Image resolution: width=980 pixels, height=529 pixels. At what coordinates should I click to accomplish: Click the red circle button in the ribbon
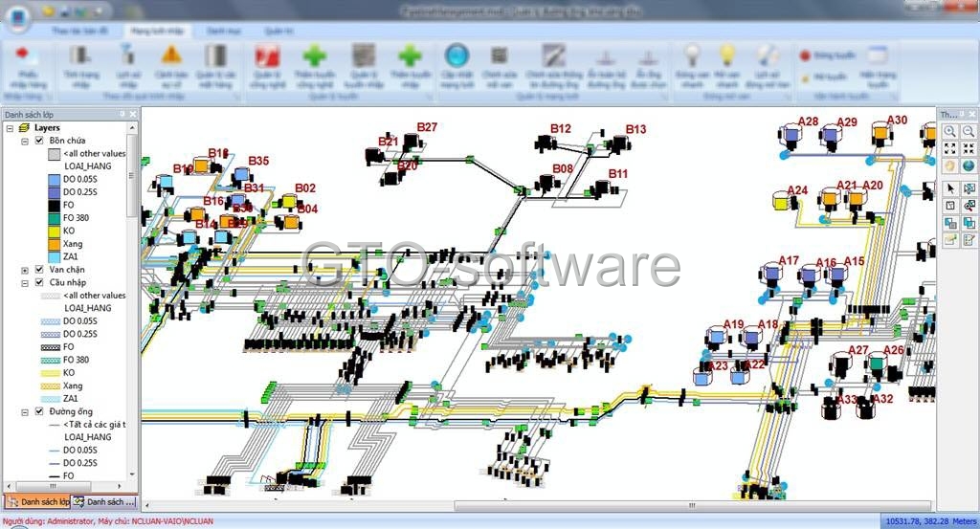tap(805, 55)
